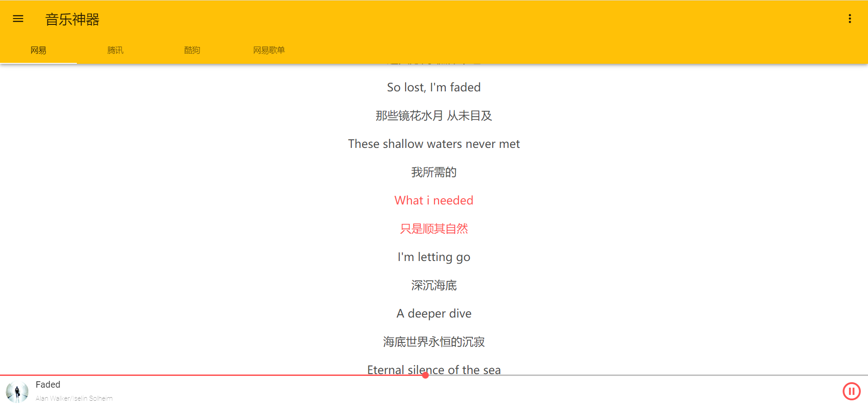The height and width of the screenshot is (408, 868).
Task: Click the highlighted lyric 只是顺其自然
Action: click(434, 229)
